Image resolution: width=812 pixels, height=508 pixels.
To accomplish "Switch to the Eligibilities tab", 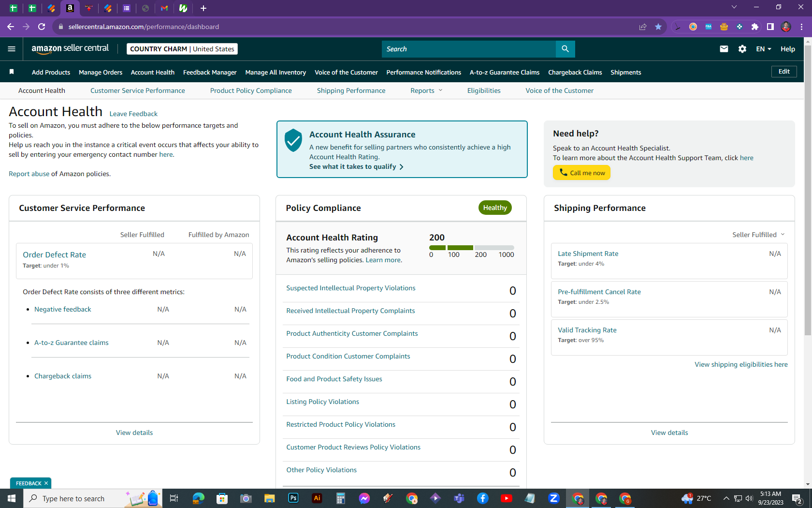I will tap(484, 90).
